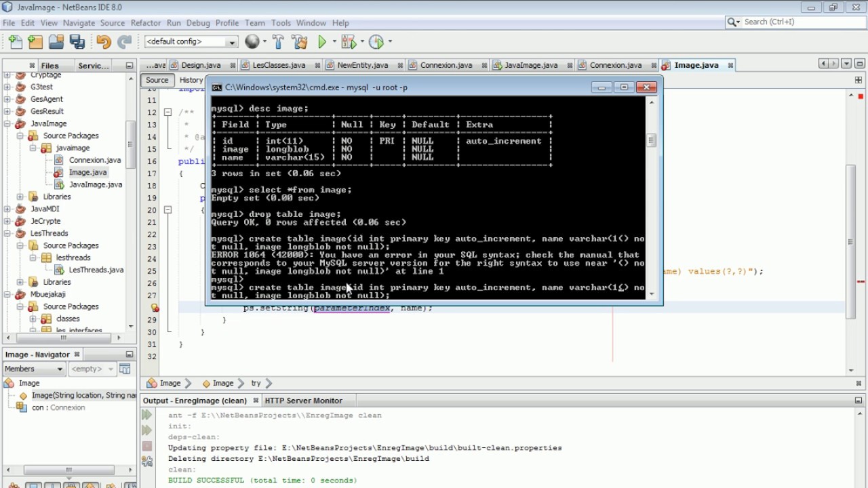Image resolution: width=868 pixels, height=488 pixels.
Task: Switch to the LesClasses.java tab
Action: coord(279,65)
